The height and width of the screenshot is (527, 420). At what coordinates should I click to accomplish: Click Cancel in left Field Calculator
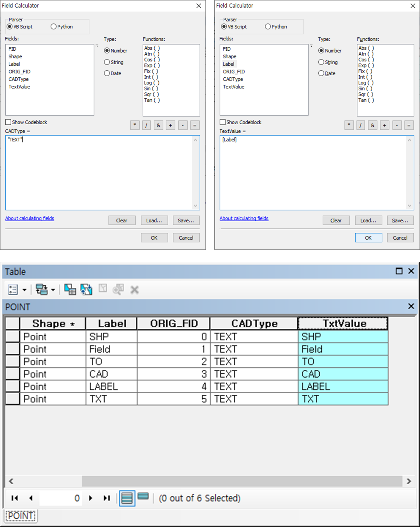click(x=186, y=238)
